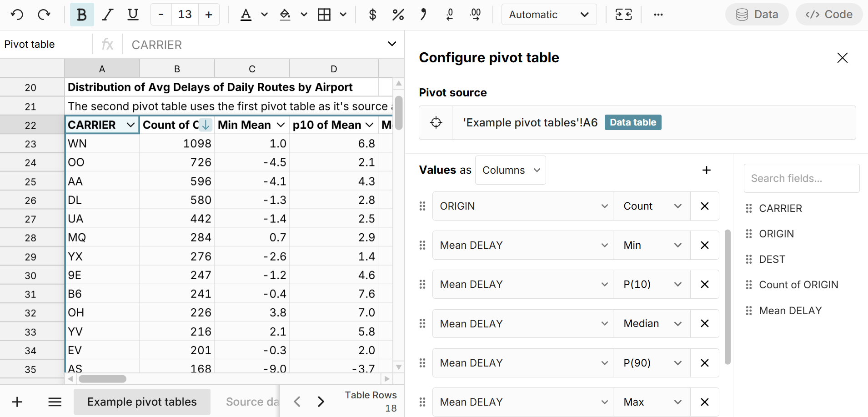Screen dimensions: 868x417
Task: Toggle bold formatting
Action: pyautogui.click(x=82, y=15)
